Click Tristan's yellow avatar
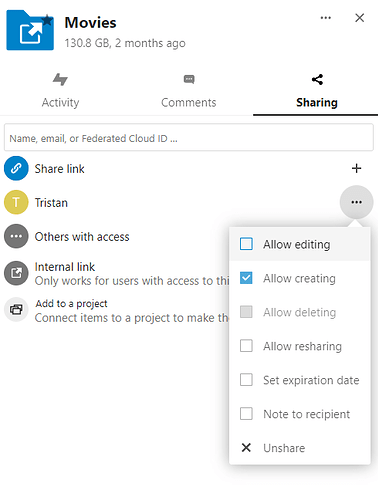378x500 pixels. tap(16, 202)
